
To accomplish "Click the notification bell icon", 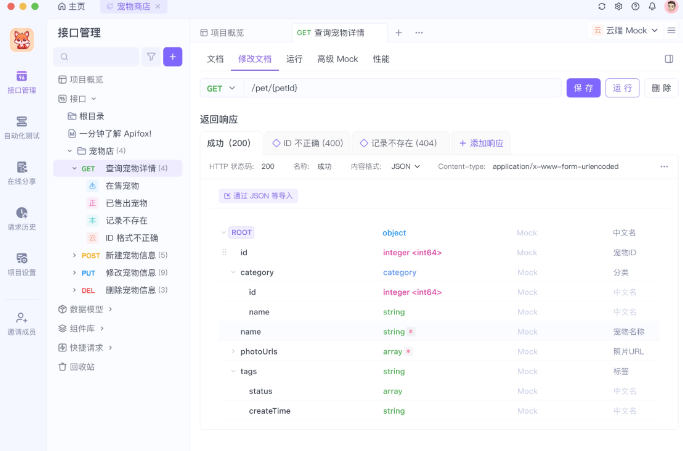I will pos(652,6).
